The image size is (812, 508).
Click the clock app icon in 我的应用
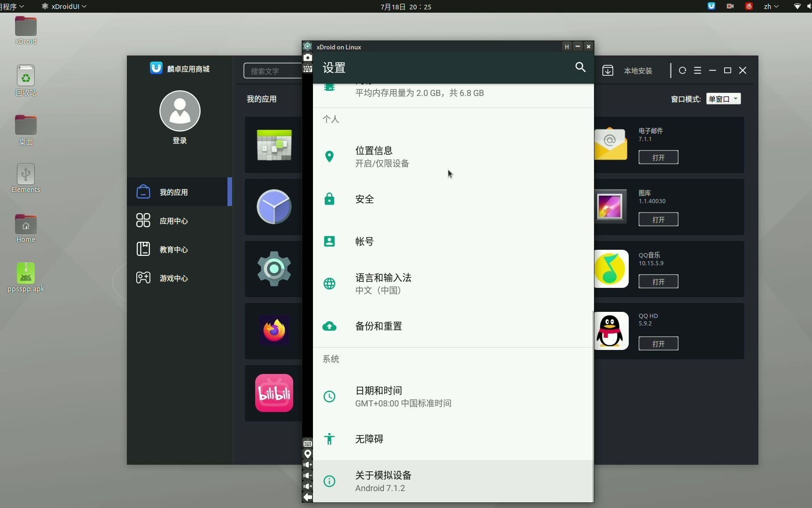274,206
